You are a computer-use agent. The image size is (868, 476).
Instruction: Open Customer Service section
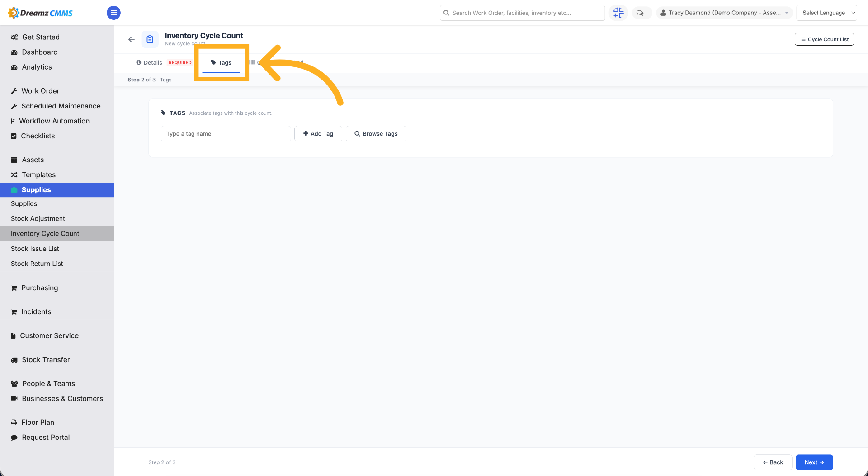click(x=49, y=336)
